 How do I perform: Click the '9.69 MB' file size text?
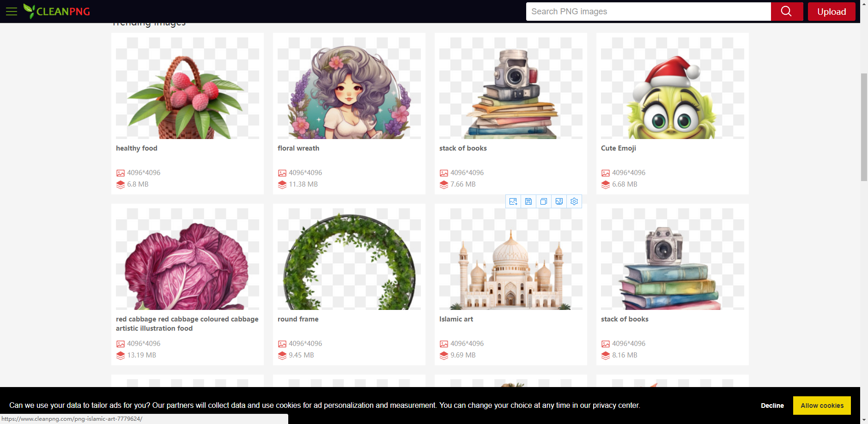(463, 355)
